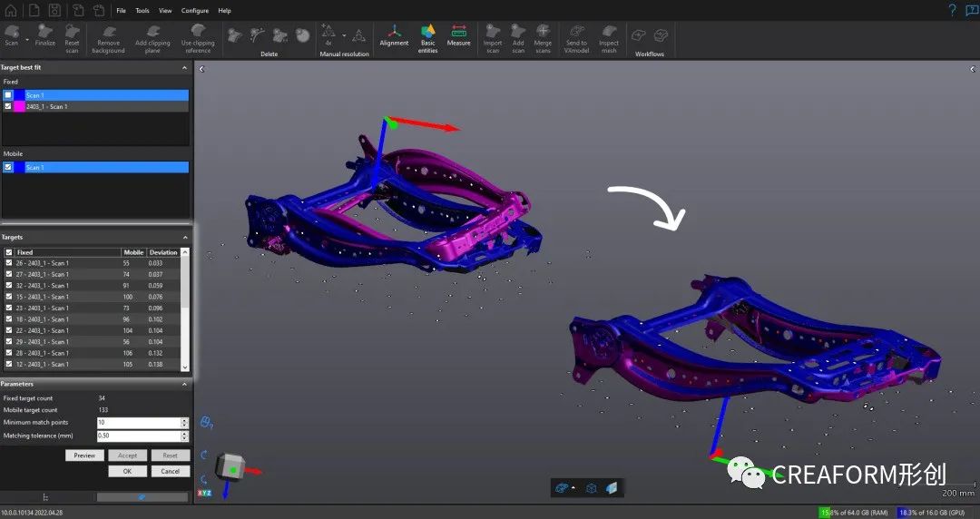Open the File menu
Screen dimensions: 980x519
[122, 11]
